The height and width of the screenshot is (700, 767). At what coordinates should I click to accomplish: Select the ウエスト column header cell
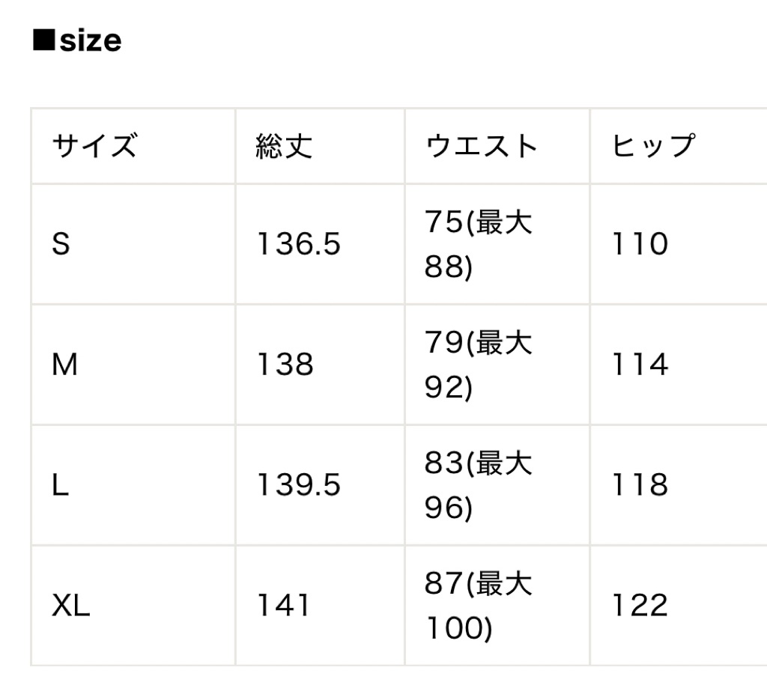tap(482, 145)
